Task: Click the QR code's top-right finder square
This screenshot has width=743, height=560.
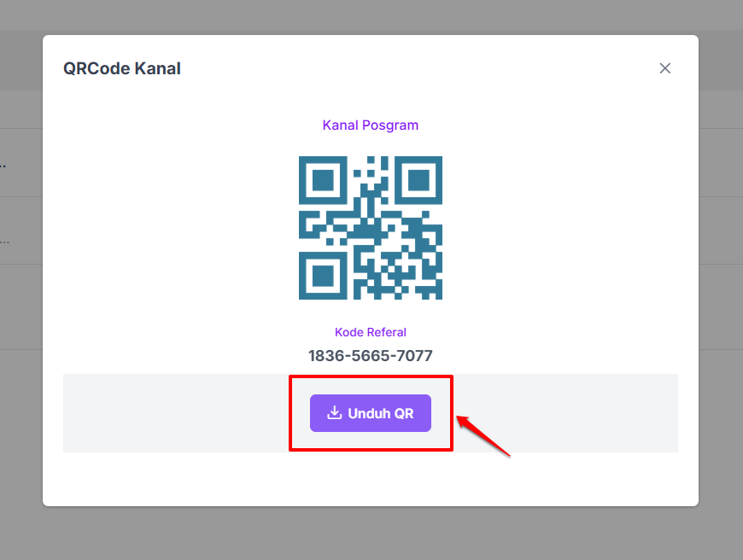Action: pos(418,180)
